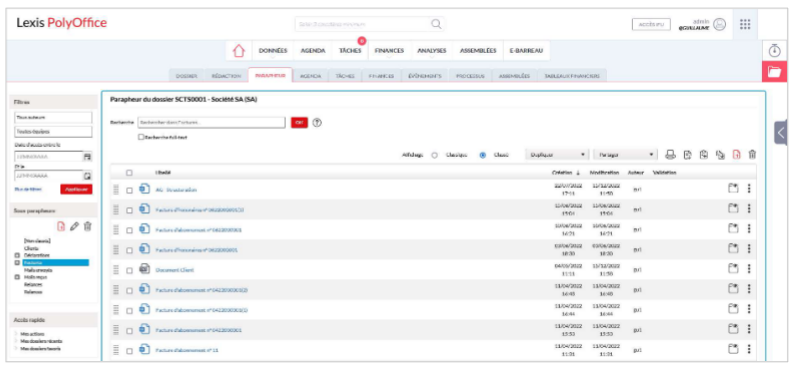The height and width of the screenshot is (371, 798).
Task: Switch to the RÉDACTION tab
Action: (x=226, y=76)
